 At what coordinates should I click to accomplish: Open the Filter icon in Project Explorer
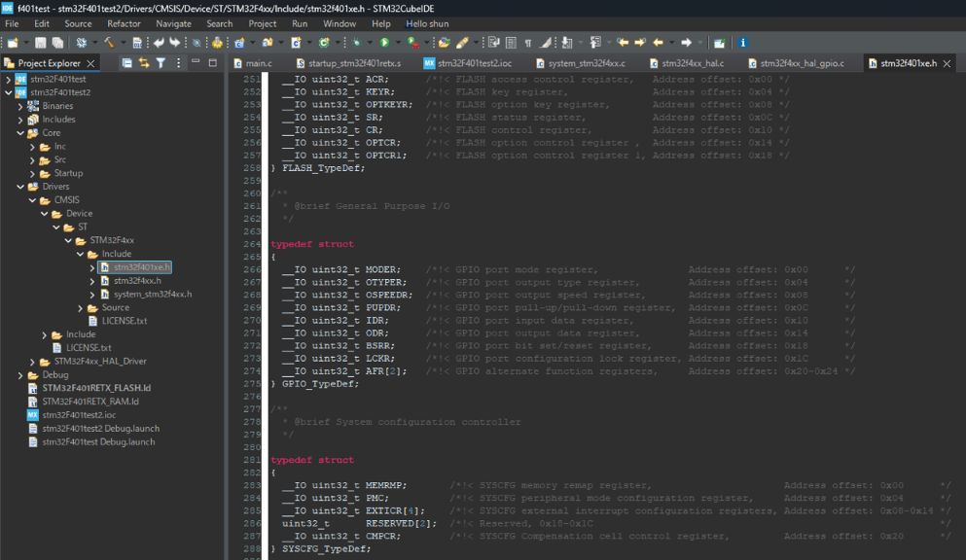[161, 61]
